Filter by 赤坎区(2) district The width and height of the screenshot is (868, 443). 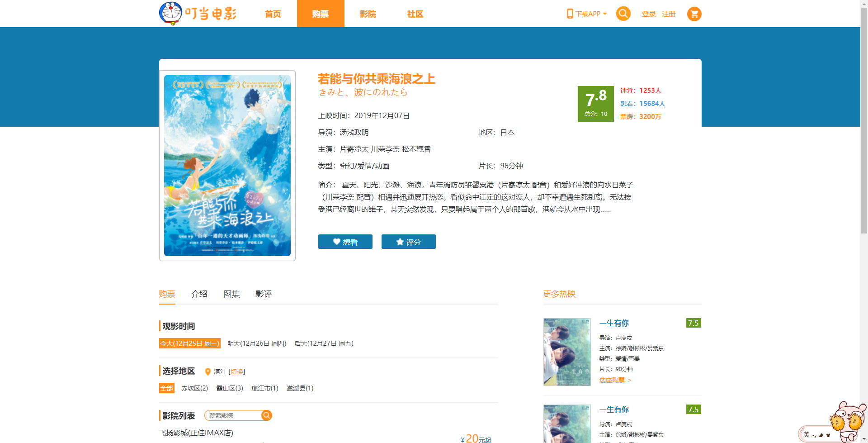coord(194,388)
